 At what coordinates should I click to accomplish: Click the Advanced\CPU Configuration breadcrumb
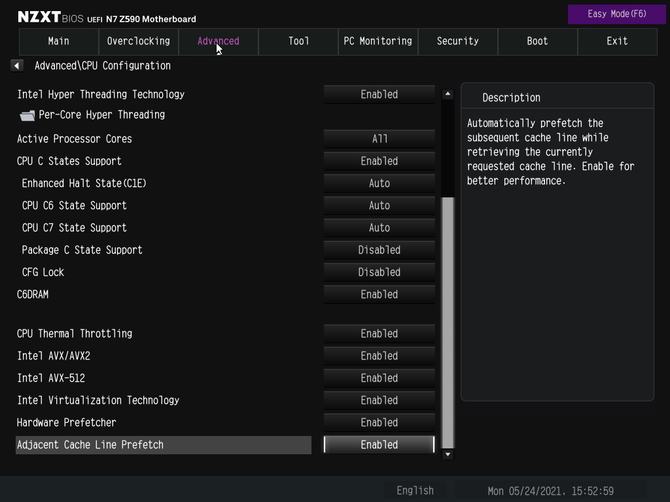(x=103, y=66)
